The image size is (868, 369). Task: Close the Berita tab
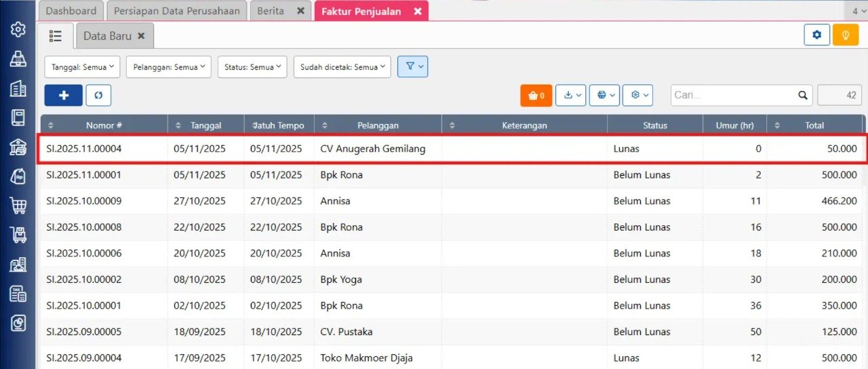click(301, 12)
